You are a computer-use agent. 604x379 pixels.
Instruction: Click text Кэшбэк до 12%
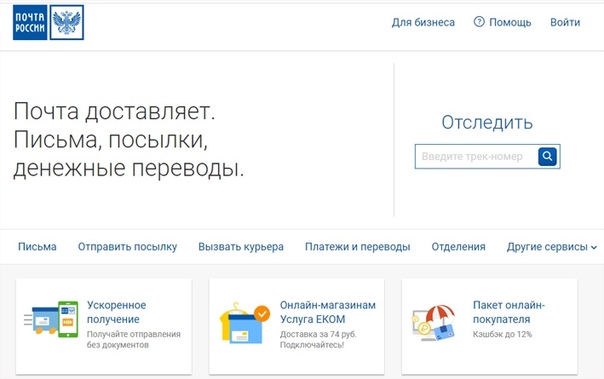[502, 334]
